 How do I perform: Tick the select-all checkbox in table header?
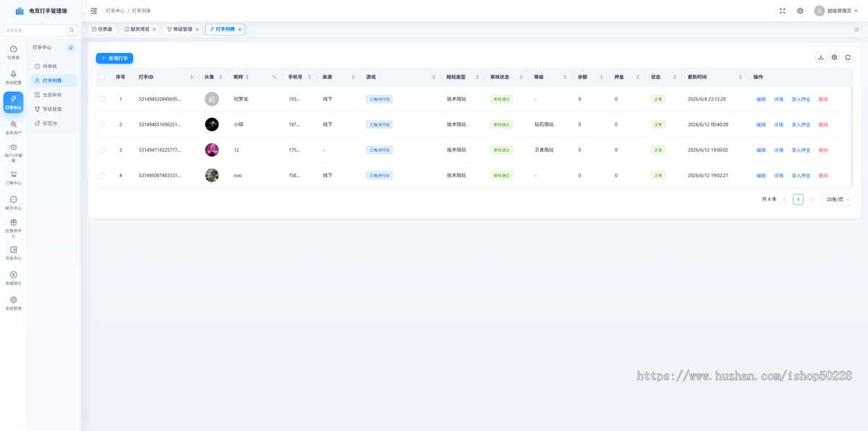click(x=102, y=77)
